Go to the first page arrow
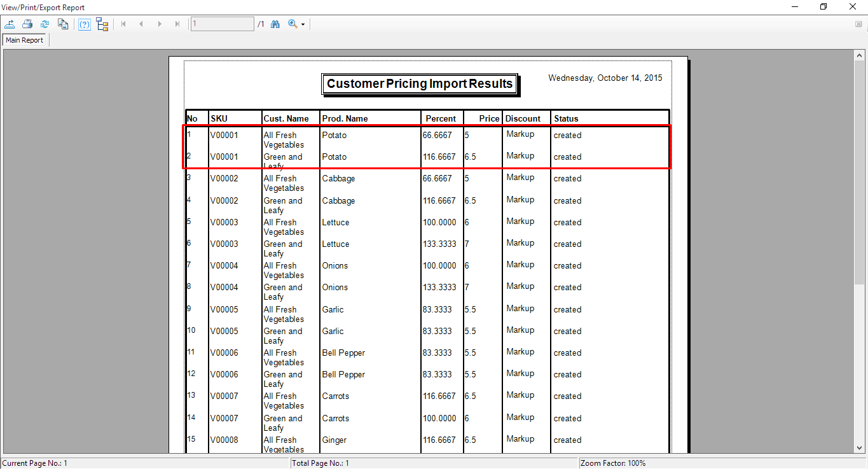This screenshot has width=868, height=469. point(123,24)
